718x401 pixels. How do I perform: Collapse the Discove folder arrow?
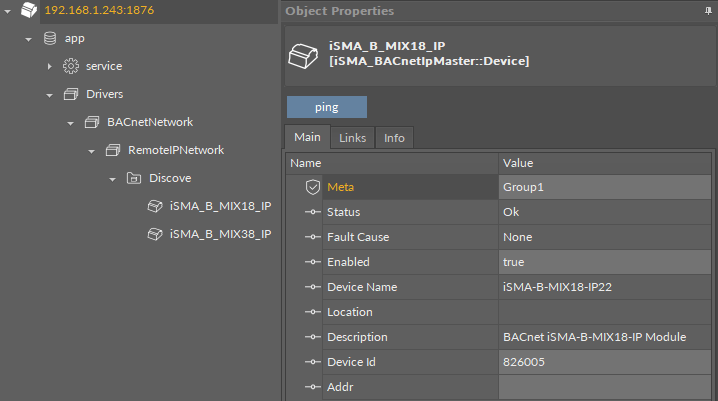point(113,178)
